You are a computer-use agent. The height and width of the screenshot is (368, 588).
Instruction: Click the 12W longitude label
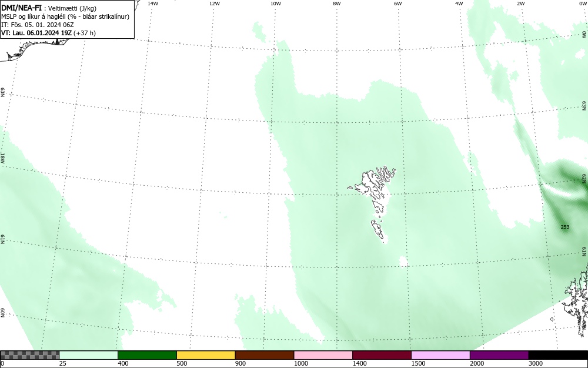pos(214,4)
